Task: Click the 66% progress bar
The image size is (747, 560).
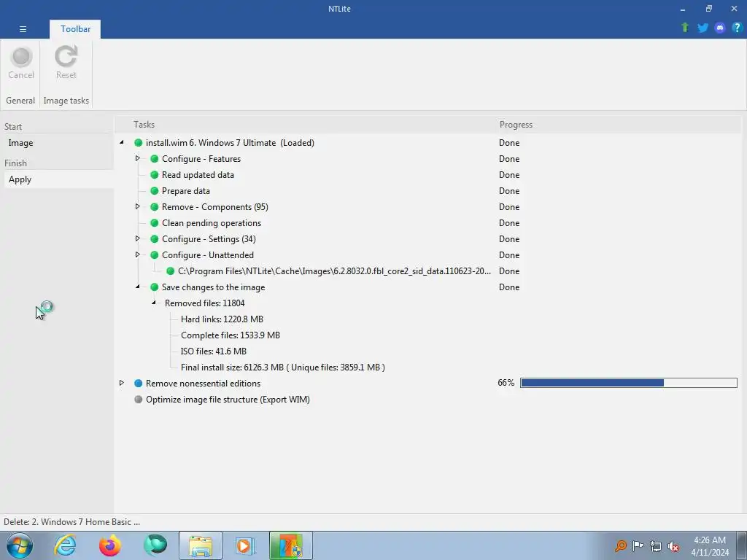Action: [x=628, y=383]
